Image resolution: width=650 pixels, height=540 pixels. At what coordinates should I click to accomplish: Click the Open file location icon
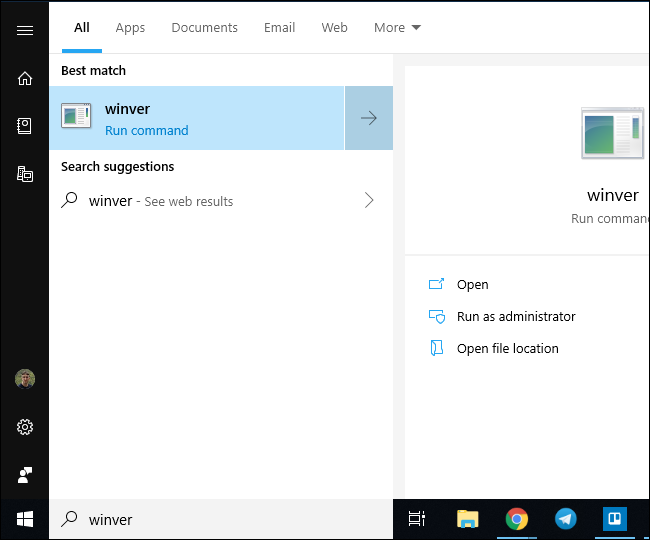[x=437, y=348]
